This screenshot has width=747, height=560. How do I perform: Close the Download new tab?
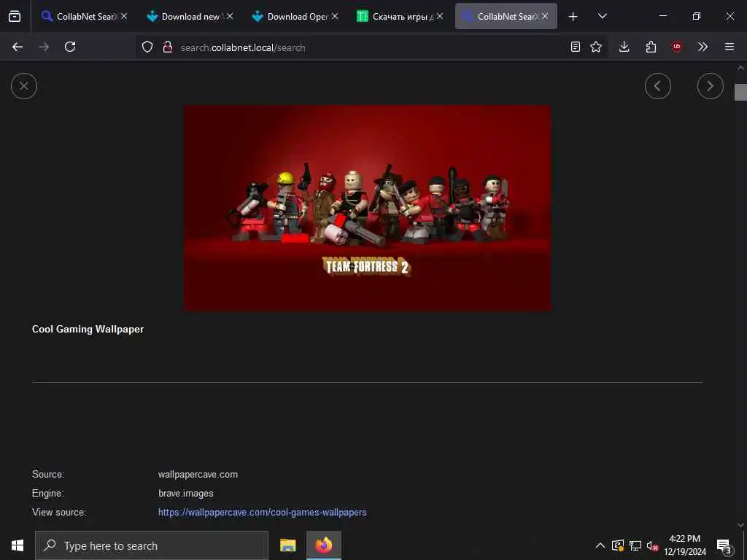click(230, 16)
